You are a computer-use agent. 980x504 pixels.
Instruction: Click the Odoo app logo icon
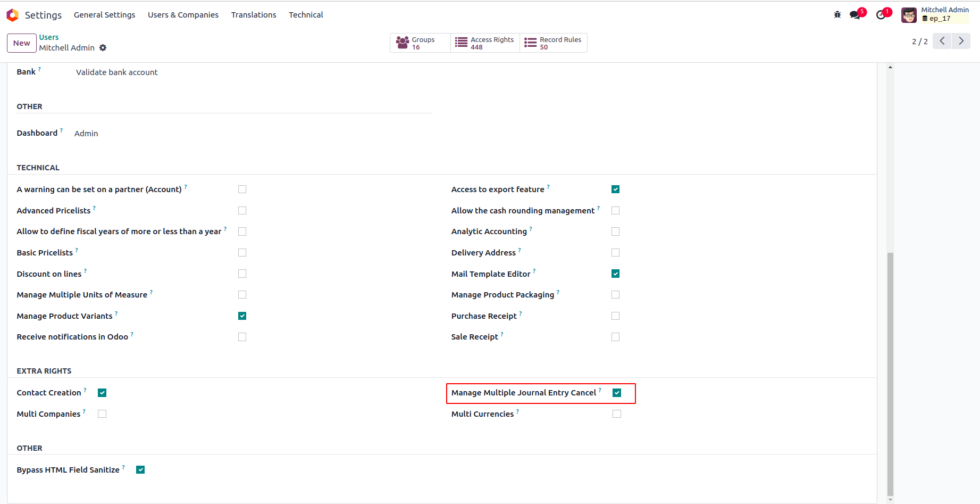tap(12, 15)
